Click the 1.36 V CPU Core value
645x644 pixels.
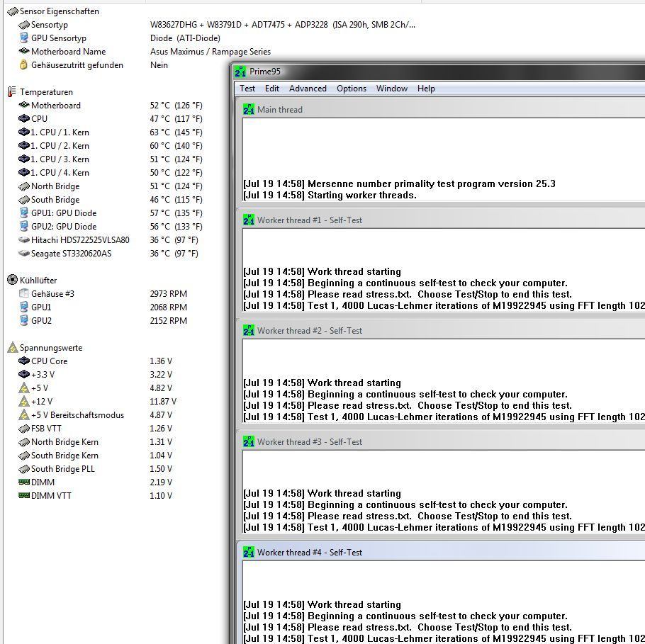pos(161,361)
